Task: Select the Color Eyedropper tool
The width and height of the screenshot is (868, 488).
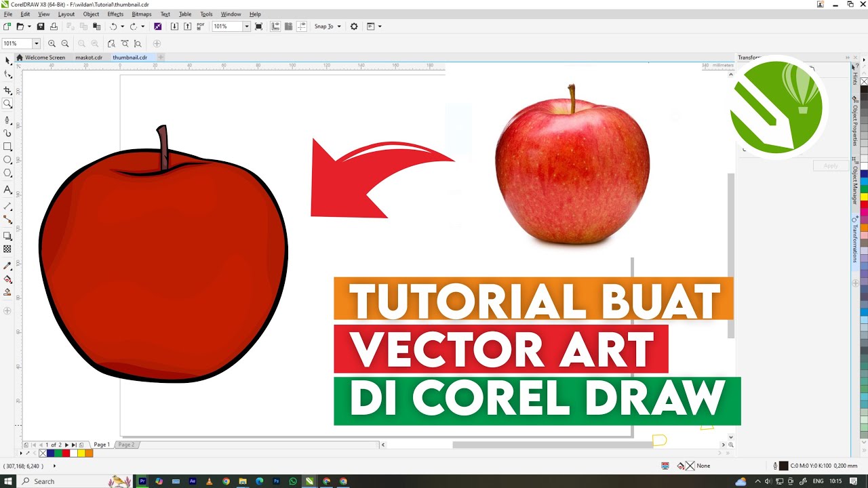Action: [7, 265]
